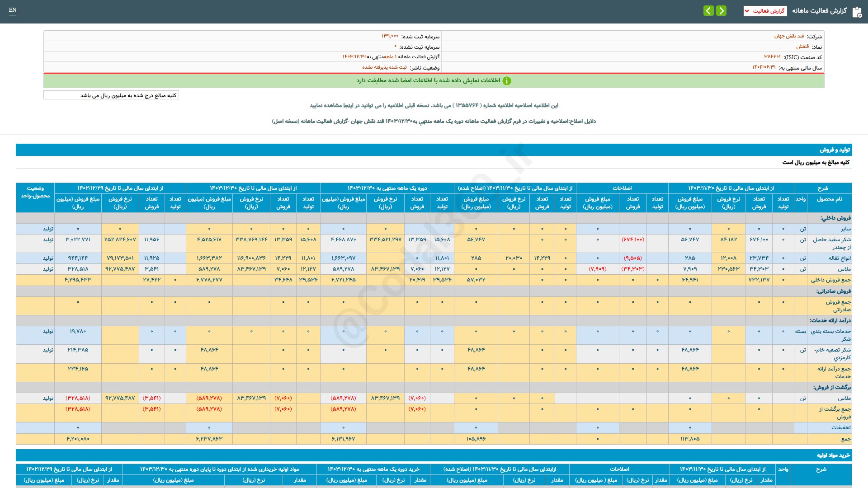Click ISIC code value '۳۸۴۲۰۱'
The height and width of the screenshot is (488, 868).
tap(772, 57)
